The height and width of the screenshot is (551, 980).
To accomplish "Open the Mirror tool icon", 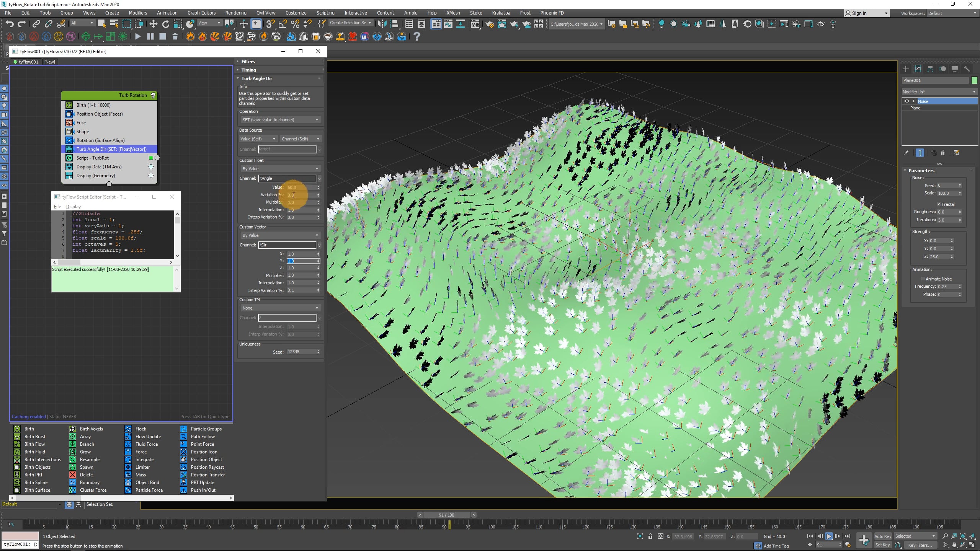I will coord(382,24).
